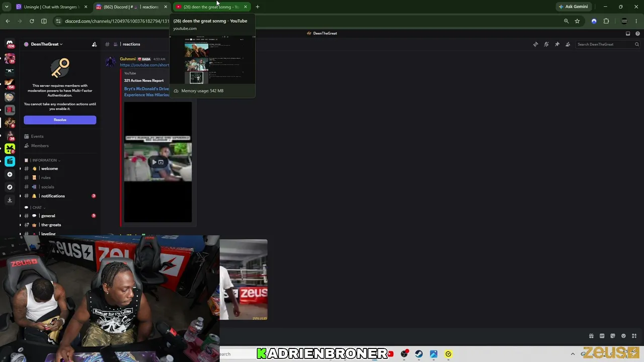View site information icon in address bar

coord(58,21)
